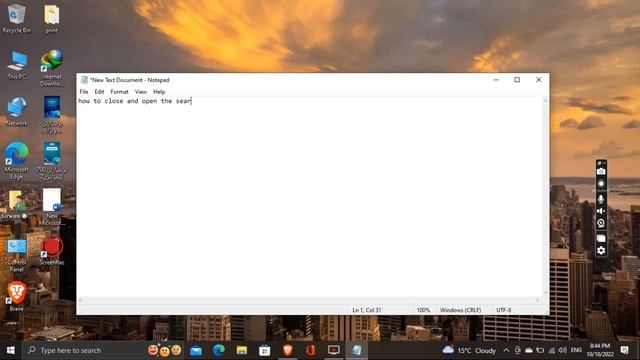Image resolution: width=640 pixels, height=360 pixels.
Task: Click the 100% zoom status bar entry
Action: (x=423, y=310)
